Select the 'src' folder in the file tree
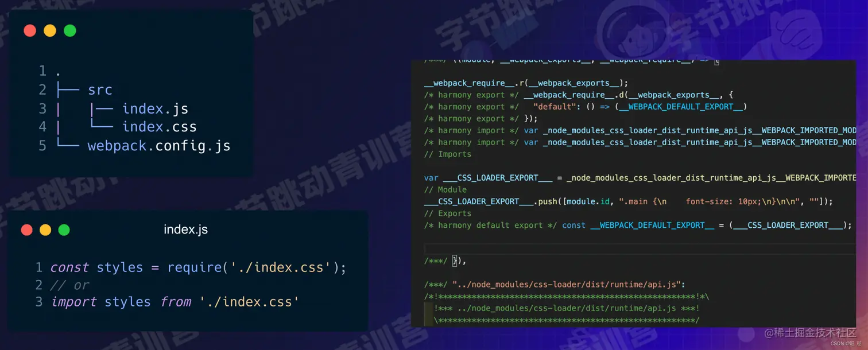The image size is (868, 350). (x=100, y=90)
